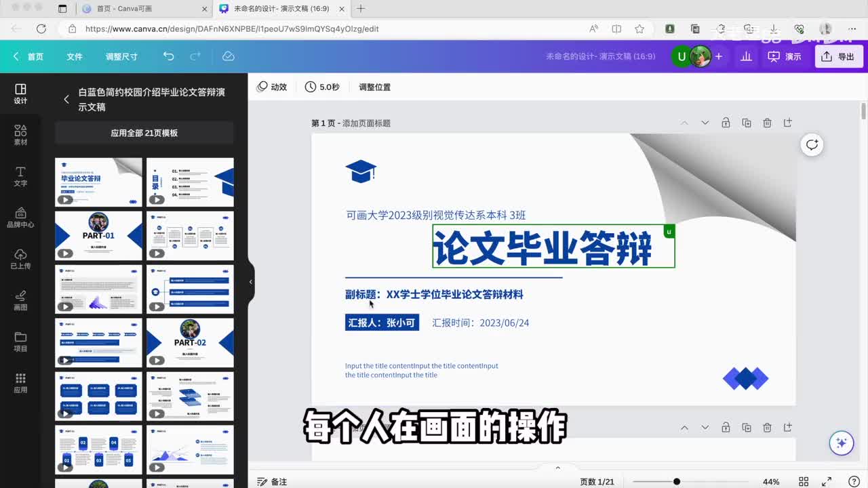Go back from template panel via chevron
The width and height of the screenshot is (868, 488).
pos(66,99)
